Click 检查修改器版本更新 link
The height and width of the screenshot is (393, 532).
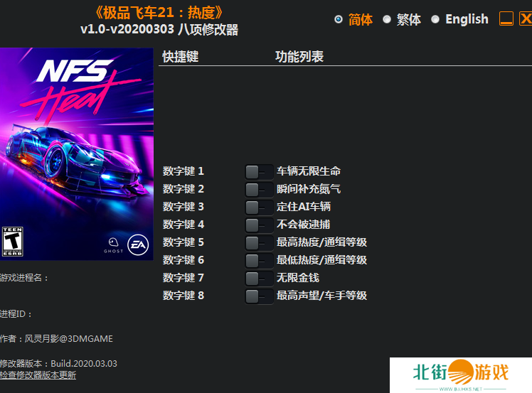[x=38, y=375]
